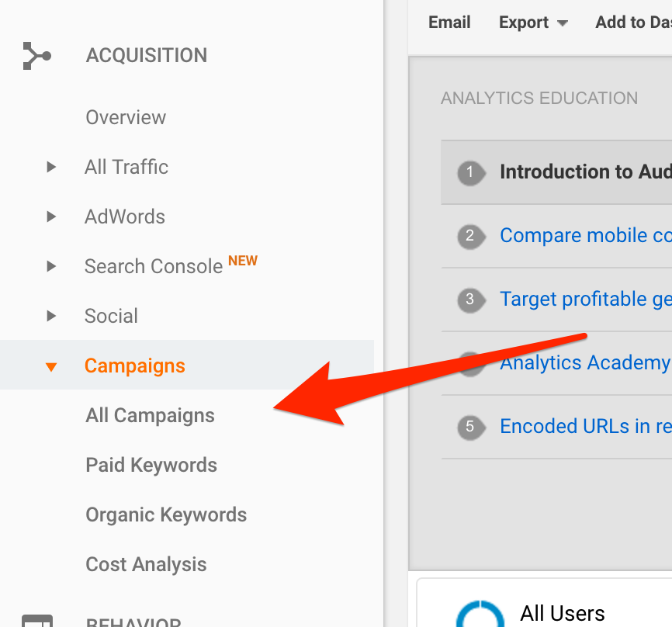Open the Cost Analysis report
The height and width of the screenshot is (627, 672).
(x=146, y=564)
